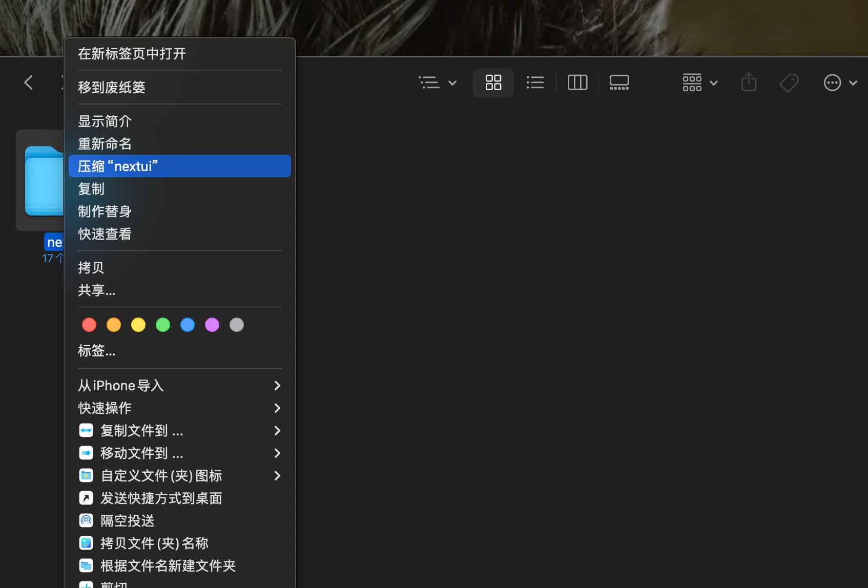Choose 拷贝文件 (夹) 名称 text
This screenshot has height=588, width=868.
[154, 543]
